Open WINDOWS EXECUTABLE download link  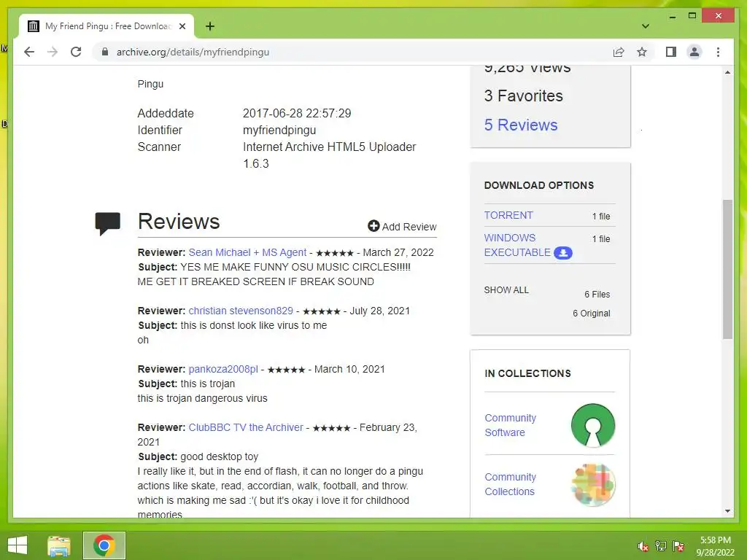(x=517, y=245)
